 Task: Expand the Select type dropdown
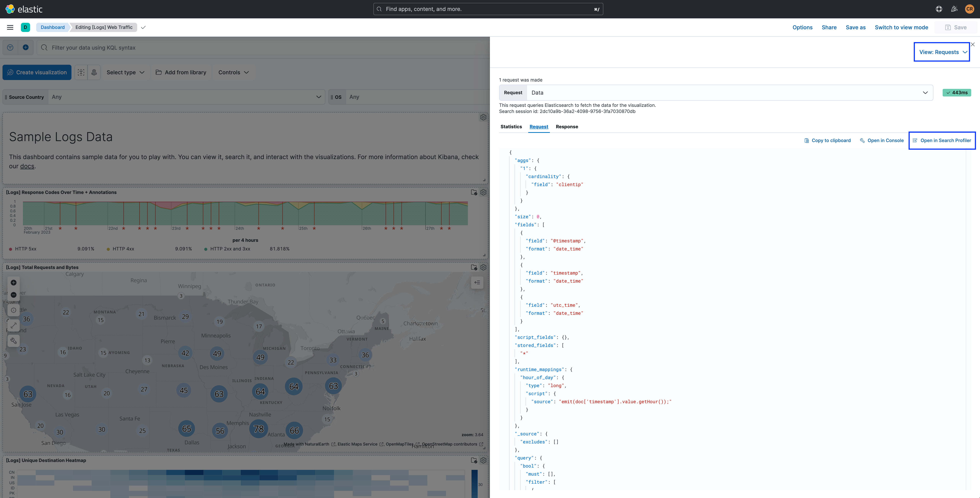(x=125, y=72)
